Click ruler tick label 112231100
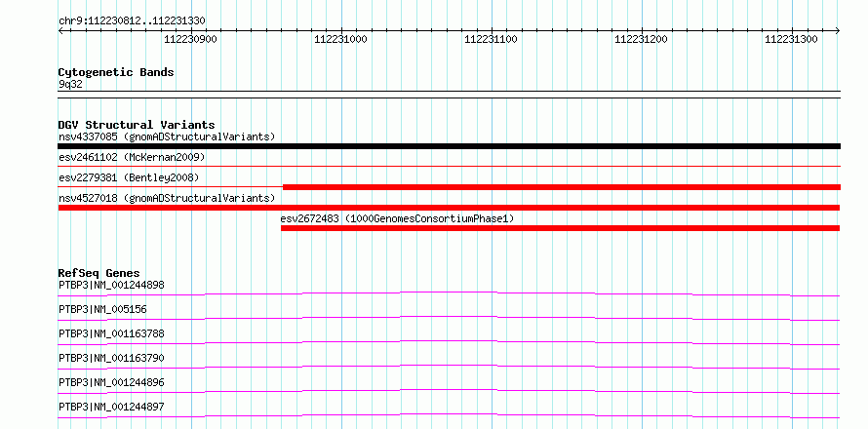This screenshot has height=429, width=868. click(x=491, y=39)
